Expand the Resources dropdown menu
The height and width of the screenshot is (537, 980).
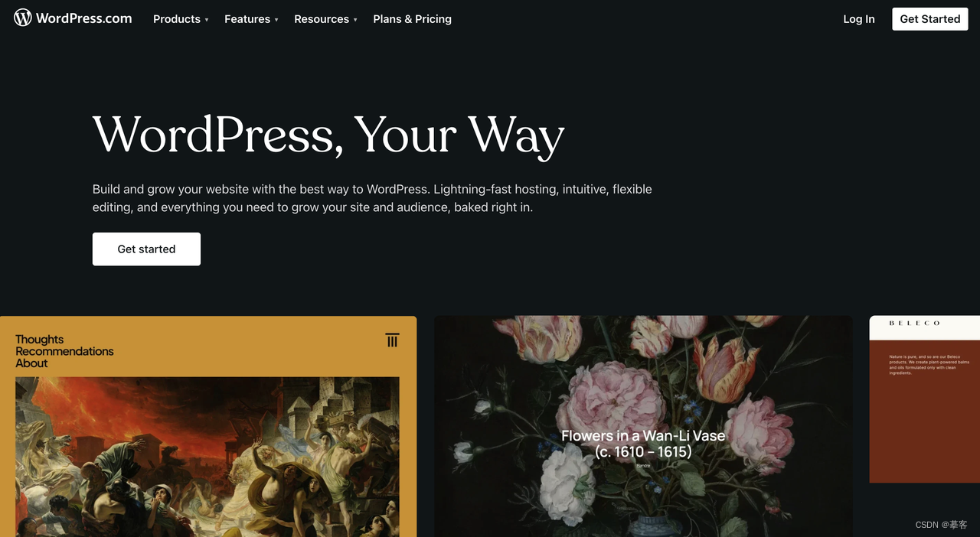point(325,19)
